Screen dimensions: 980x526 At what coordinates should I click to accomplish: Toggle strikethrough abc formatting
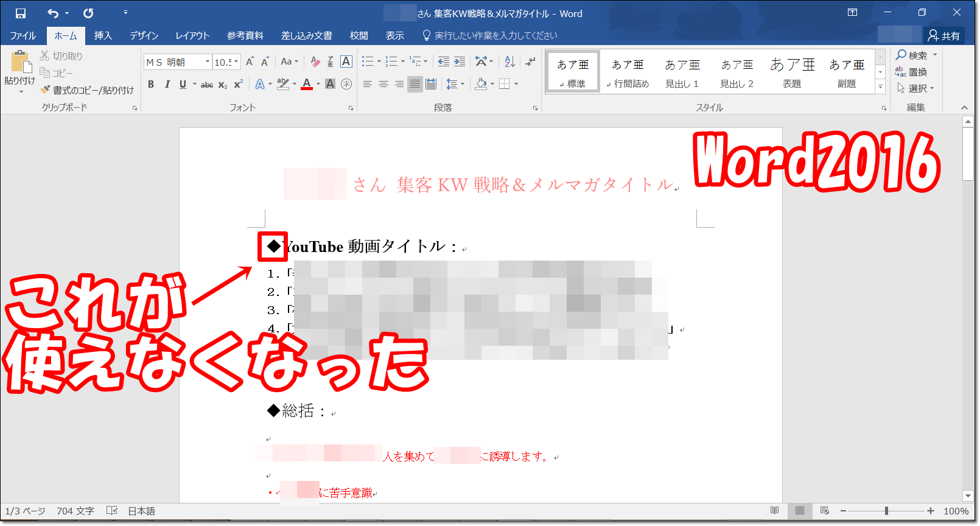pyautogui.click(x=207, y=85)
